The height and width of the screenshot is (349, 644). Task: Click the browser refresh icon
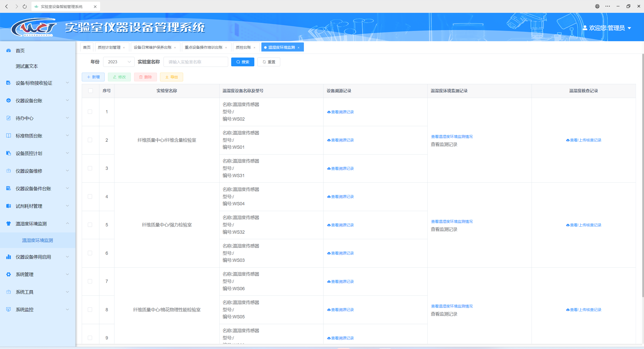pyautogui.click(x=25, y=7)
